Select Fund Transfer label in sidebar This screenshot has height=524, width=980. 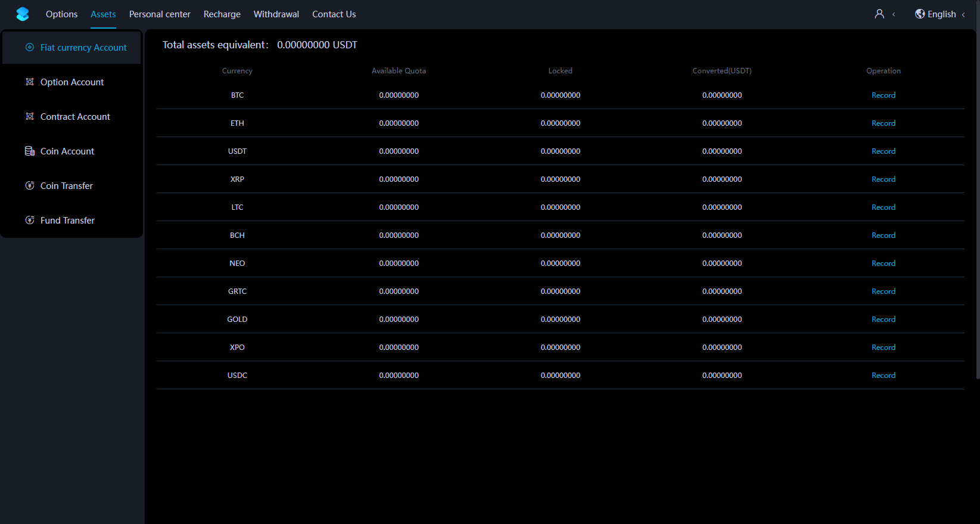67,221
